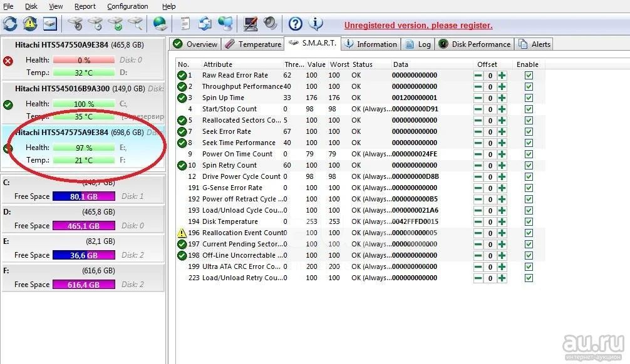
Task: Open the Configuration menu
Action: [127, 6]
